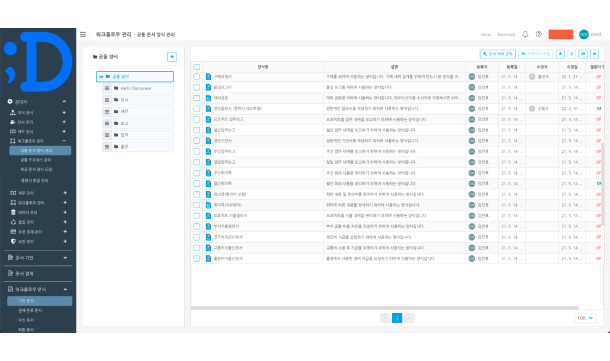Click the modifier avatar in the 구매요청서 row
The width and height of the screenshot is (610, 361).
[x=532, y=77]
